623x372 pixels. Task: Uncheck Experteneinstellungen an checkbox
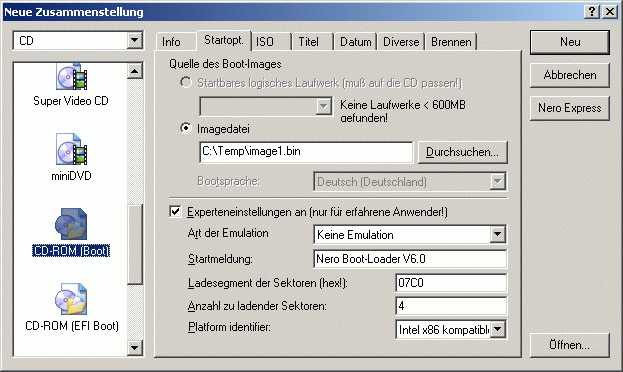(175, 211)
